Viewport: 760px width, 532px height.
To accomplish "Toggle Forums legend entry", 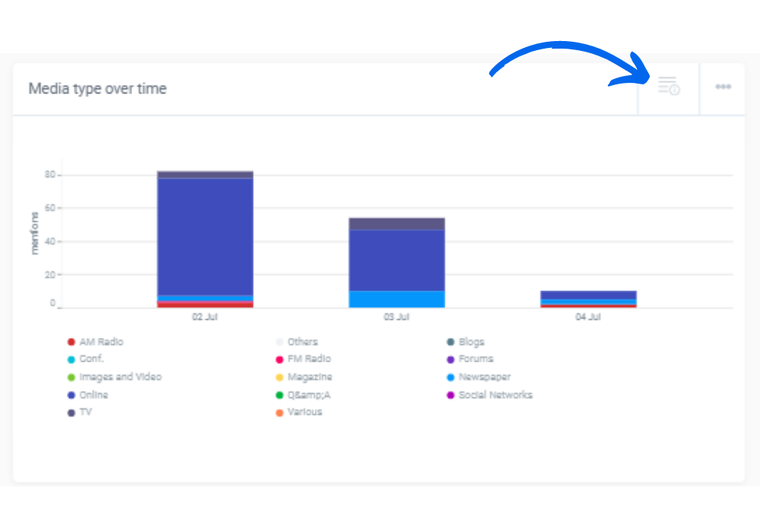I will pyautogui.click(x=470, y=359).
